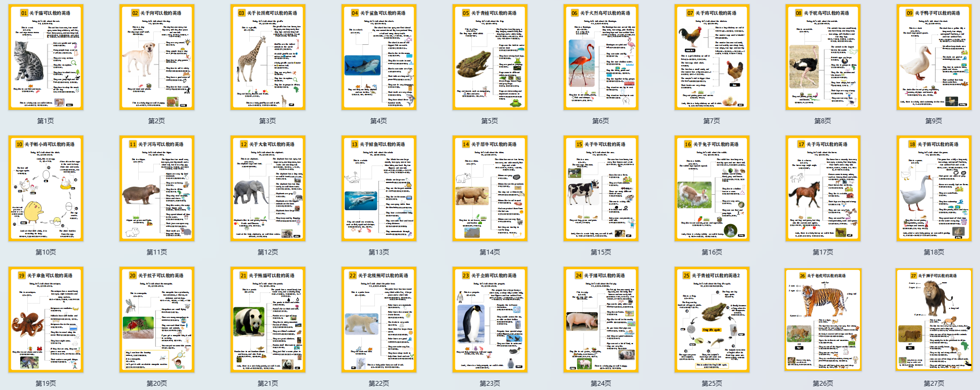This screenshot has width=980, height=390.
Task: Select the rhinoceros page thumbnail numbered 14
Action: (x=490, y=188)
